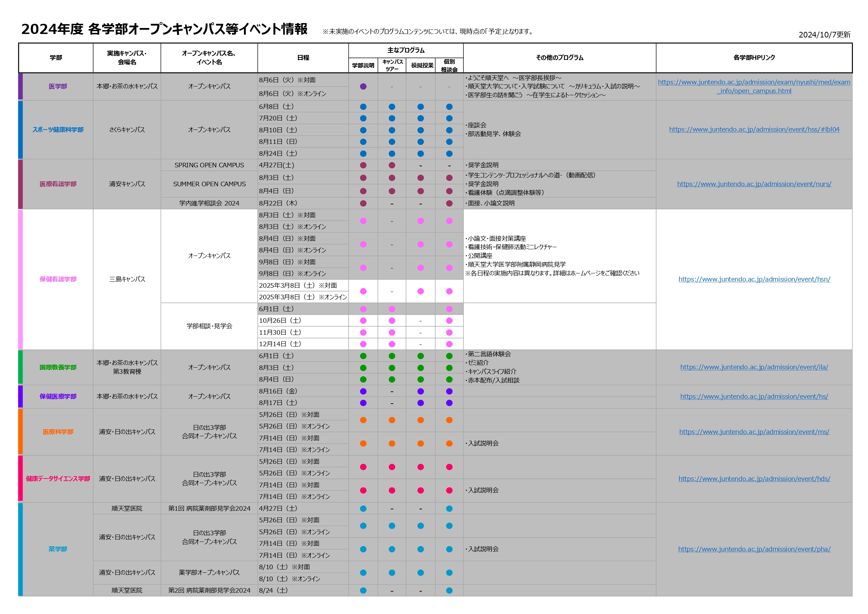Click the 学部説明 dot for 6月8日（土） sports row

[363, 107]
